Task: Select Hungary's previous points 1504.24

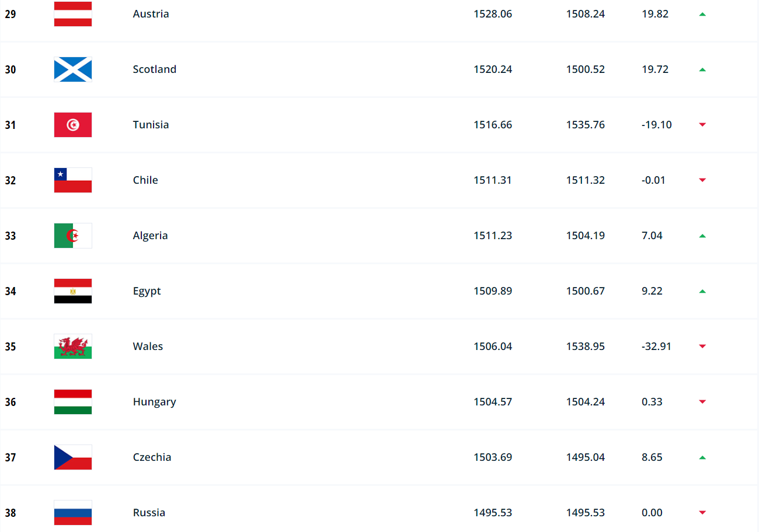Action: tap(585, 402)
